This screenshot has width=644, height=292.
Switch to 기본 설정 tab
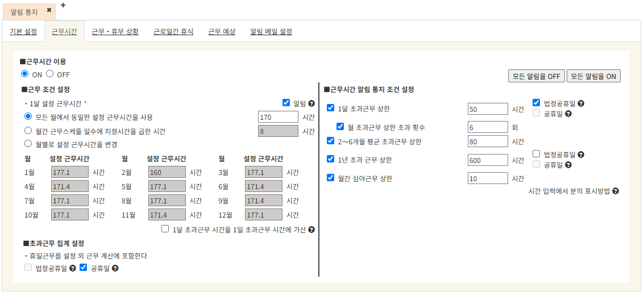coord(23,32)
